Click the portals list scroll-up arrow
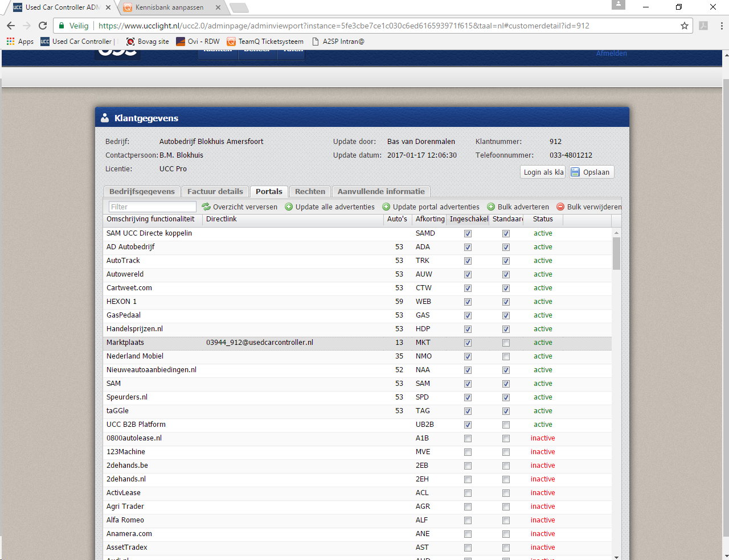The width and height of the screenshot is (729, 560). point(616,233)
